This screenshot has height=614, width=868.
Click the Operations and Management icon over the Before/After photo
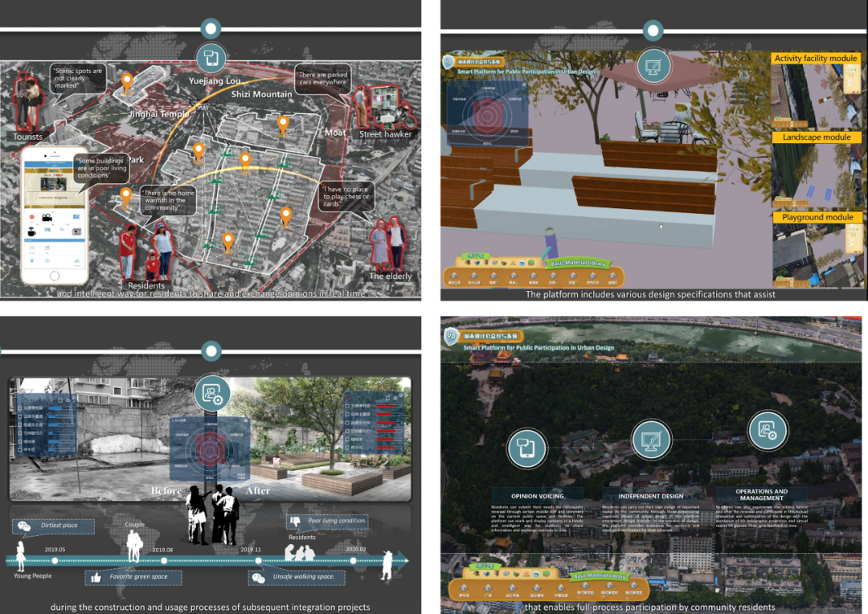[x=213, y=394]
